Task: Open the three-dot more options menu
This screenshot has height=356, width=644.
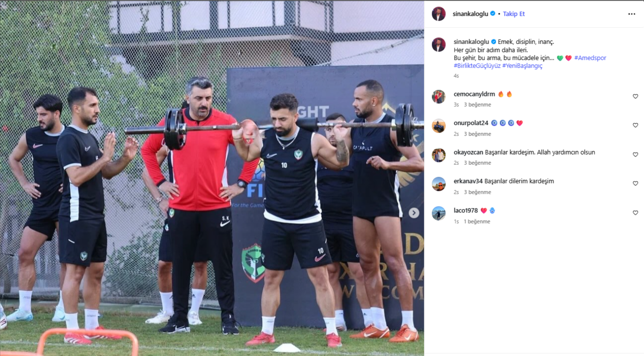Action: 632,14
